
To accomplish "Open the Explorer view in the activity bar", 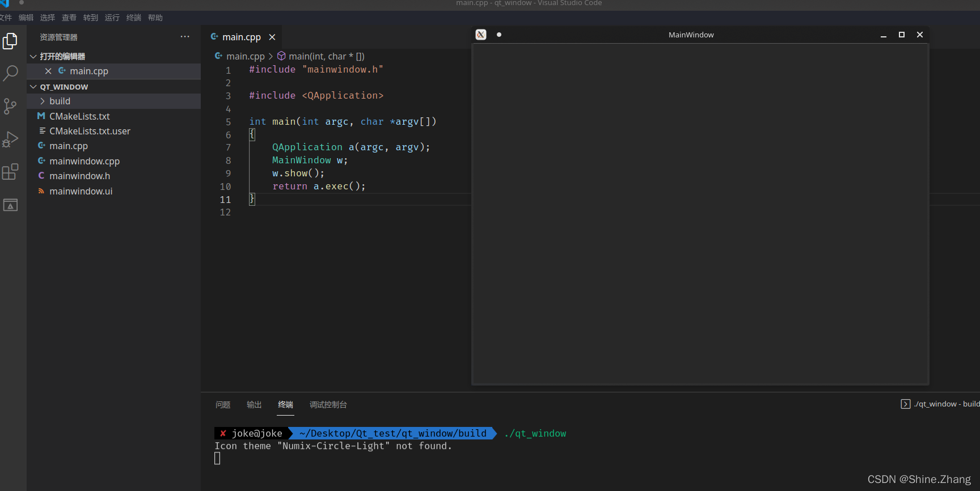I will pos(10,41).
